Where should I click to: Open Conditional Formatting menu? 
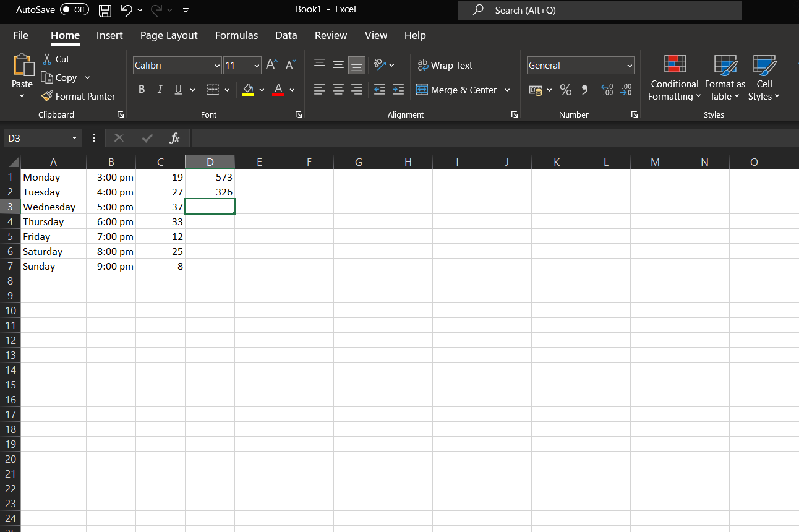coord(675,77)
